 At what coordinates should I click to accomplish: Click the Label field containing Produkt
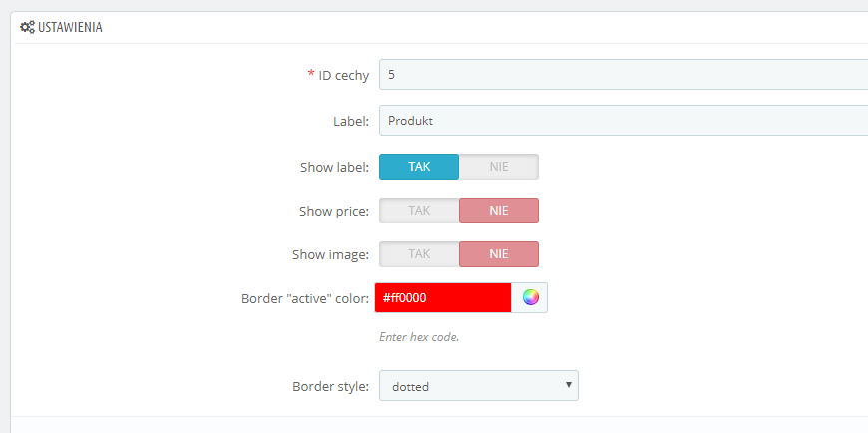pyautogui.click(x=619, y=121)
